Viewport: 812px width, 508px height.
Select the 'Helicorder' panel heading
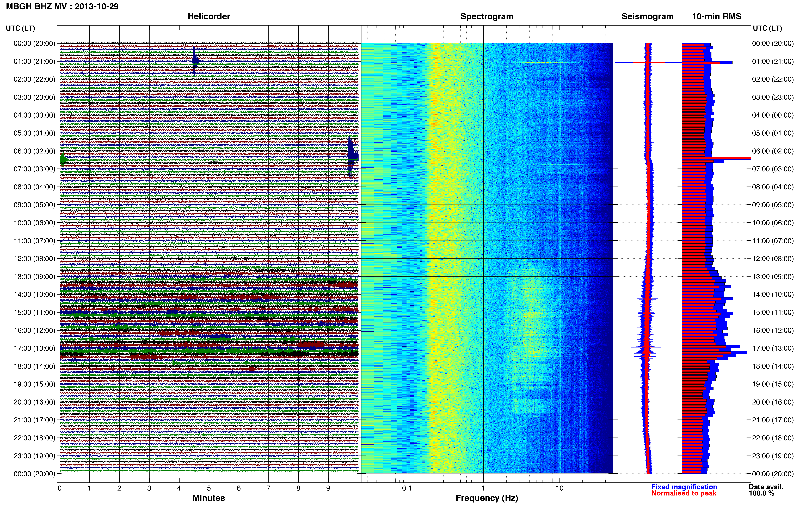[208, 16]
